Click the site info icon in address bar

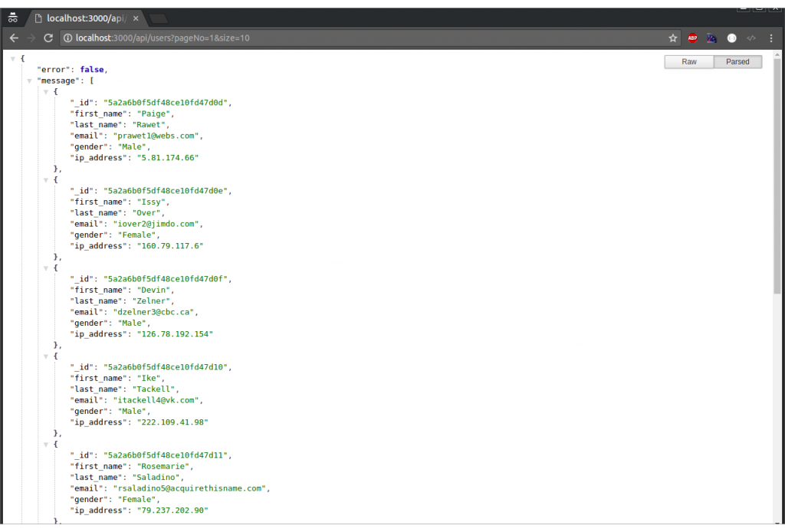click(67, 37)
